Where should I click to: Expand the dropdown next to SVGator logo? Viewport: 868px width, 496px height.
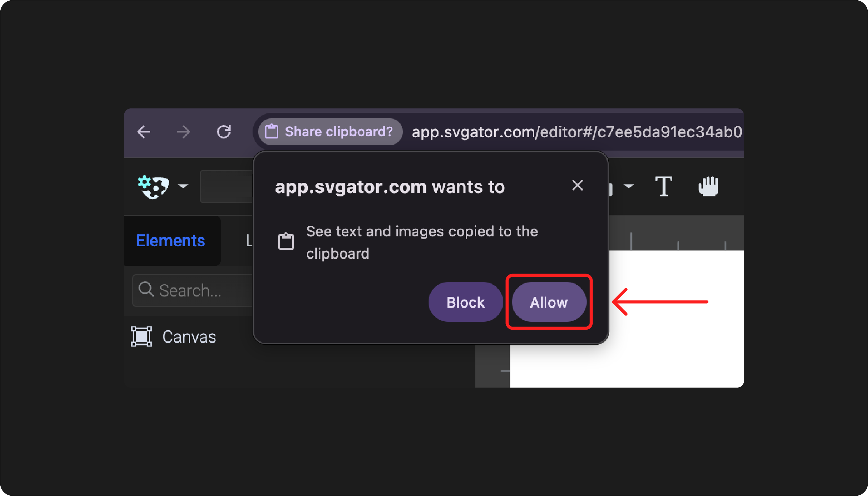(183, 186)
